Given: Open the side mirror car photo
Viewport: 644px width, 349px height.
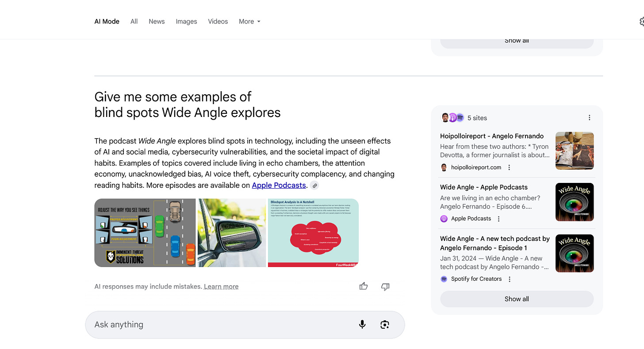Looking at the screenshot, I should tap(232, 233).
